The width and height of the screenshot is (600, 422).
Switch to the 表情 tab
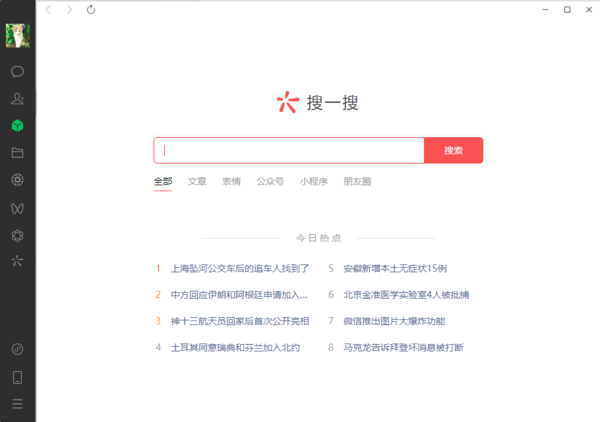tap(231, 181)
